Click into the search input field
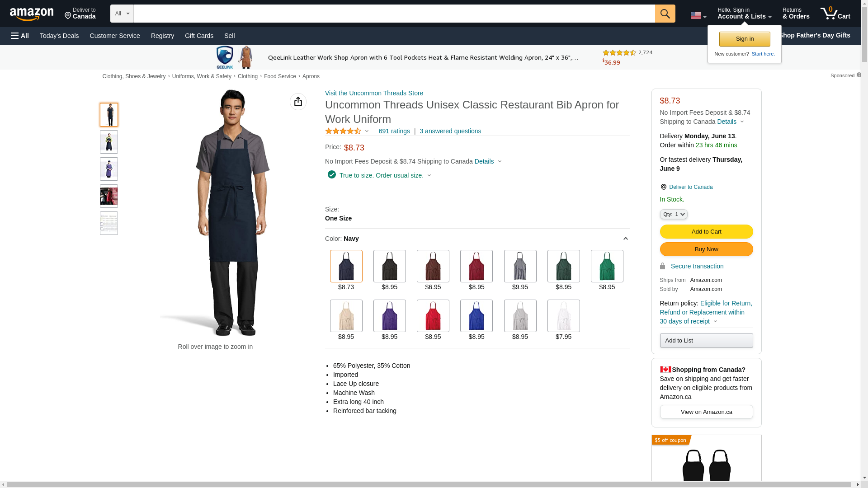Viewport: 868px width, 488px height. click(x=393, y=14)
